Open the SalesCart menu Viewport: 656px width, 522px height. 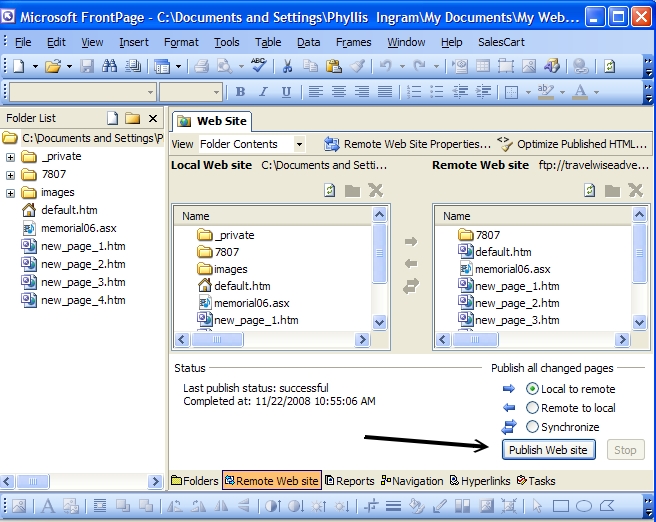pyautogui.click(x=501, y=42)
